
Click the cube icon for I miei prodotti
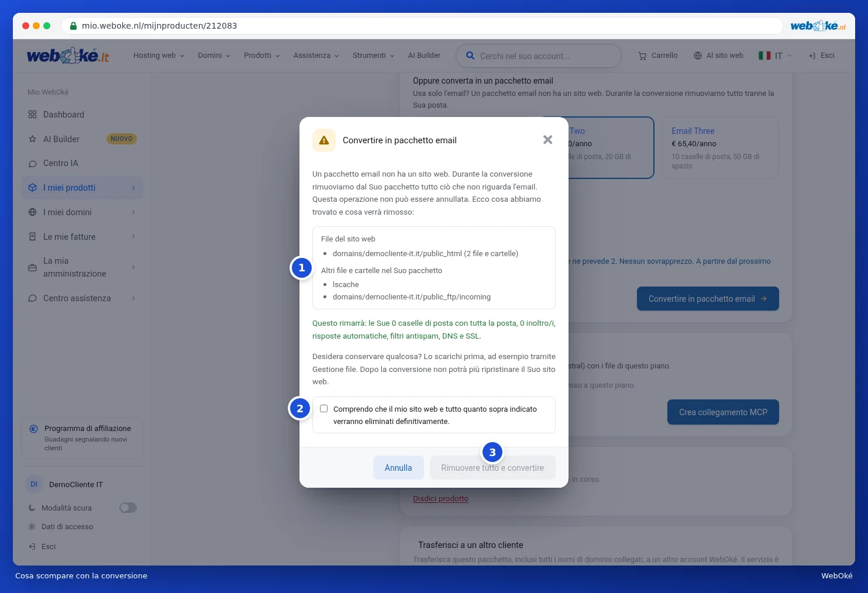coord(33,188)
